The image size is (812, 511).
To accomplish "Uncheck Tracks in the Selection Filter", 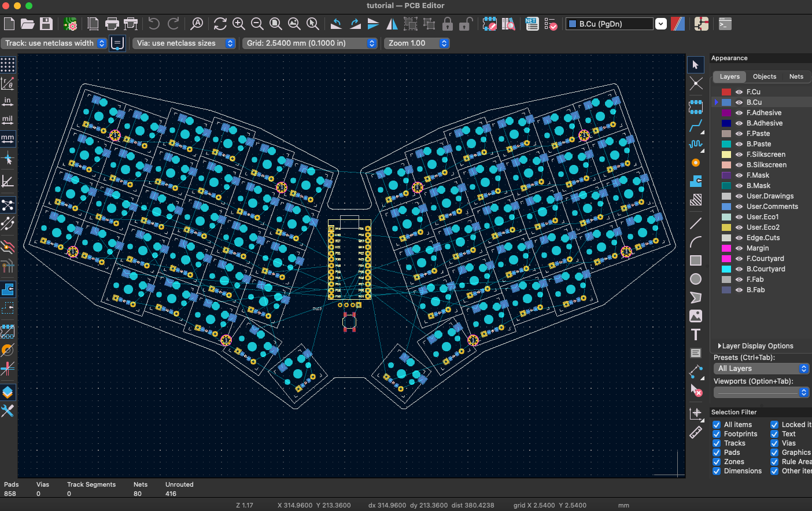I will coord(717,443).
